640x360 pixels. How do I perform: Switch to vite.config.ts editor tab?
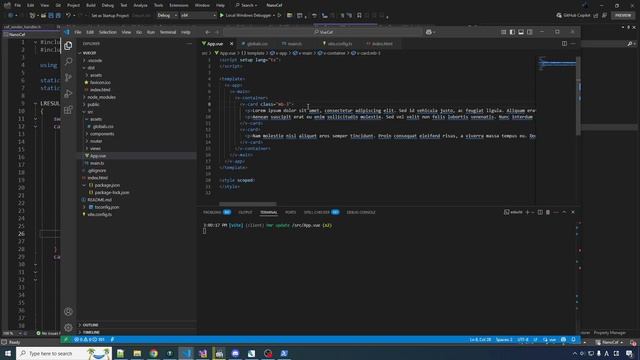click(340, 44)
